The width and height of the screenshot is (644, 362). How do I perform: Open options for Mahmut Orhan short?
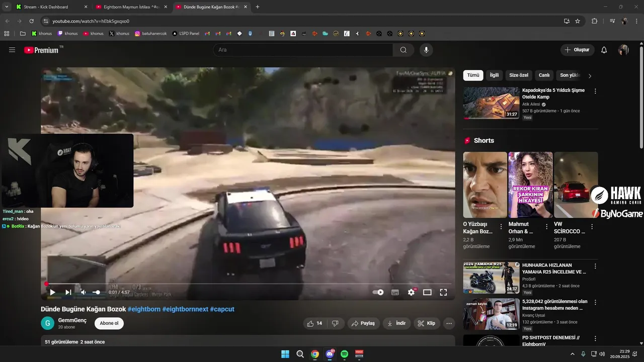pos(546,227)
